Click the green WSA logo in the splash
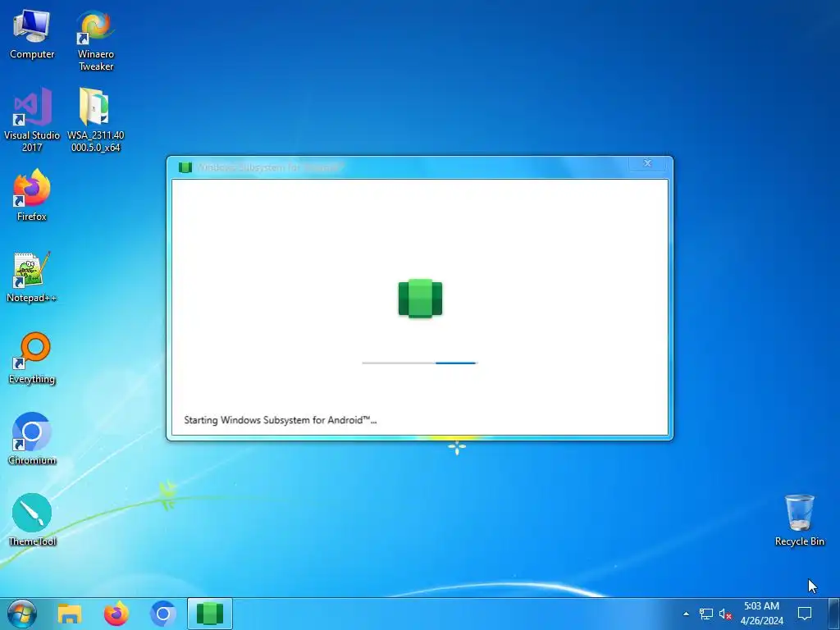840x630 pixels. 421,299
